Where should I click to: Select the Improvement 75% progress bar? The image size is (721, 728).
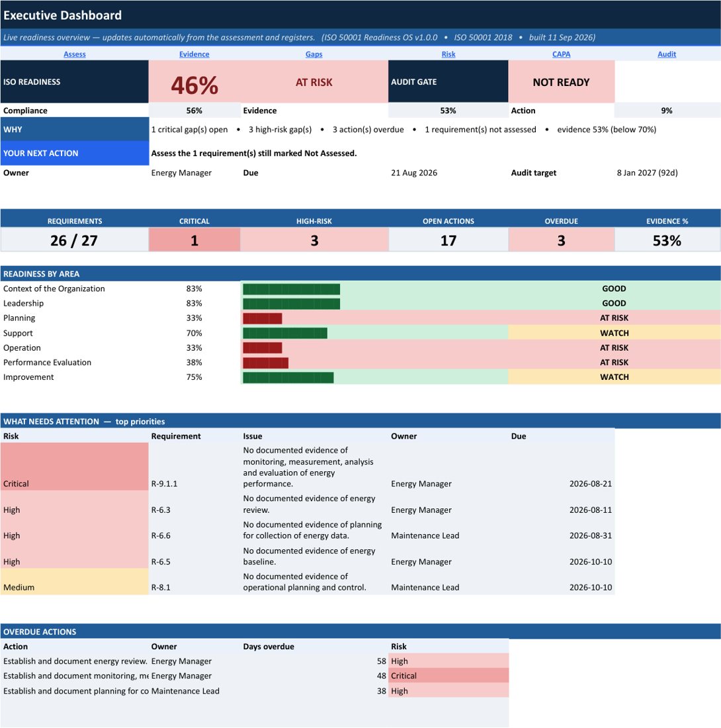pos(288,377)
